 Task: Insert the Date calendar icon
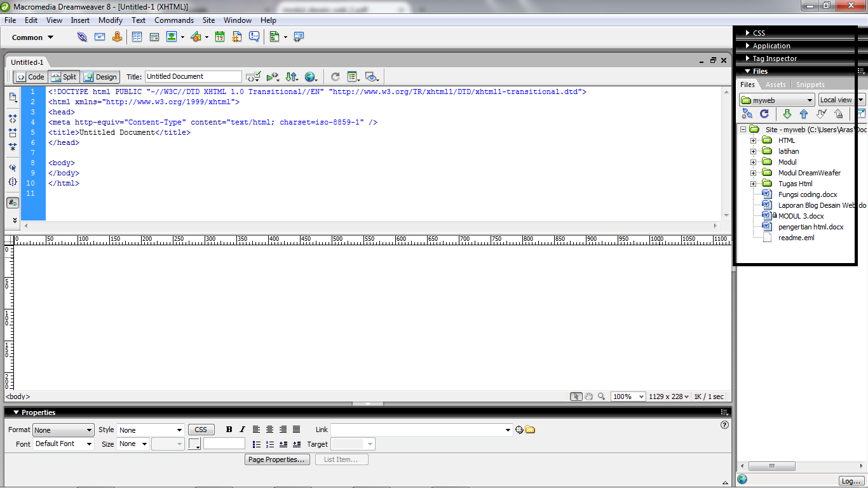pyautogui.click(x=220, y=37)
